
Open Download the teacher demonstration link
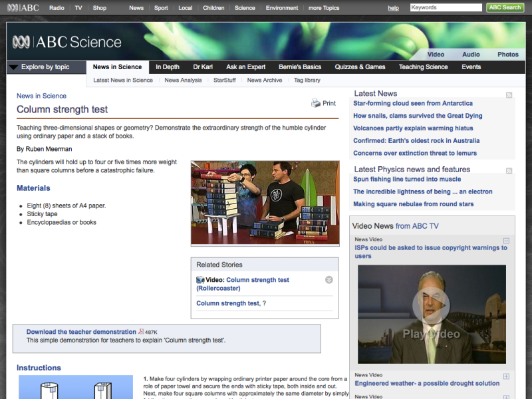pyautogui.click(x=81, y=332)
